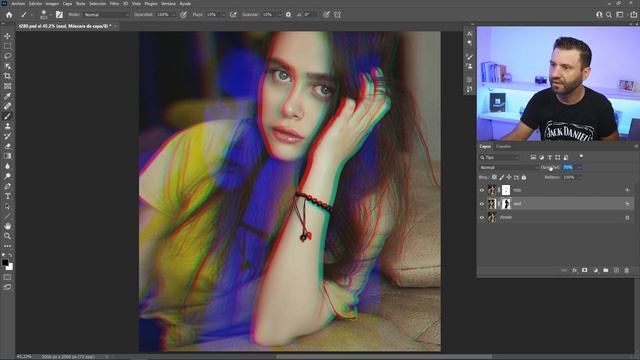Click the layer styles fx icon

pyautogui.click(x=575, y=270)
